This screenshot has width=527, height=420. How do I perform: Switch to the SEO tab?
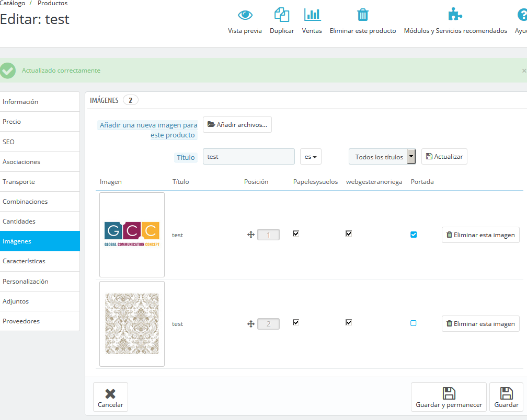(x=40, y=142)
